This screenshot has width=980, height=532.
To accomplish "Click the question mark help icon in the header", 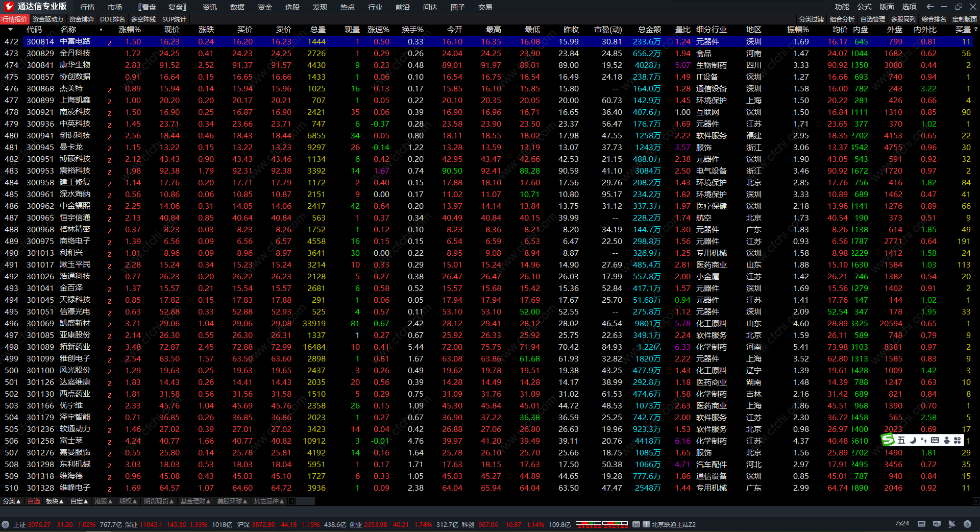I will tap(976, 30).
